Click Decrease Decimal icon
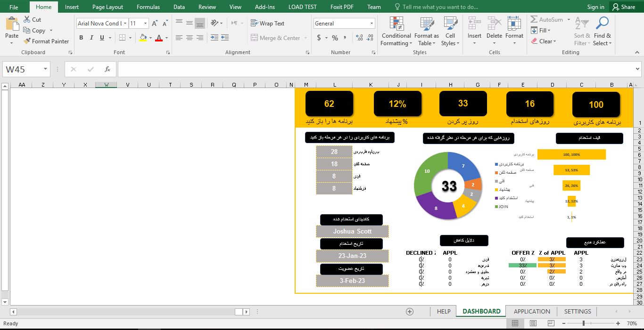The width and height of the screenshot is (644, 330). click(370, 38)
